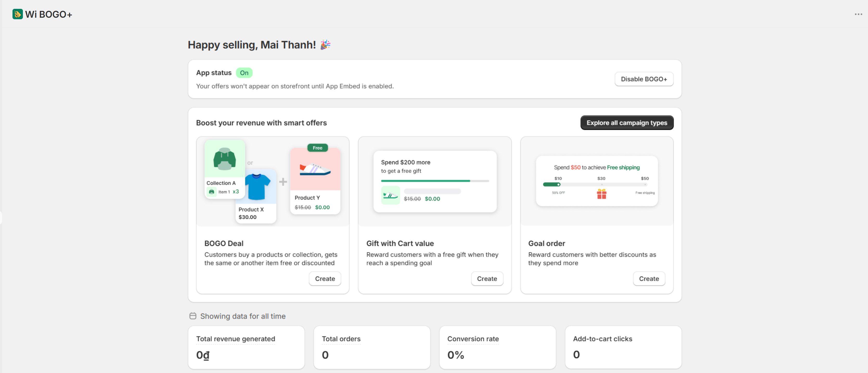The width and height of the screenshot is (868, 373).
Task: Click the Spend $200 more progress bar
Action: pos(435,181)
